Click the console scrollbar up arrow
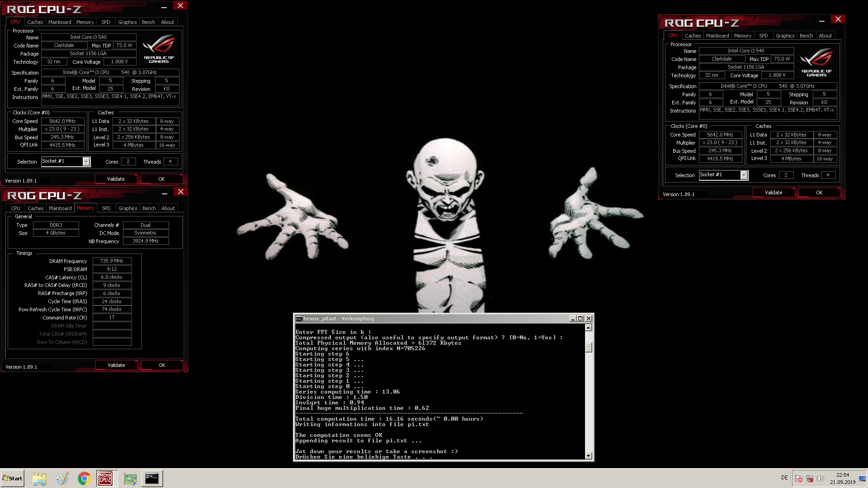This screenshot has height=488, width=868. (588, 328)
